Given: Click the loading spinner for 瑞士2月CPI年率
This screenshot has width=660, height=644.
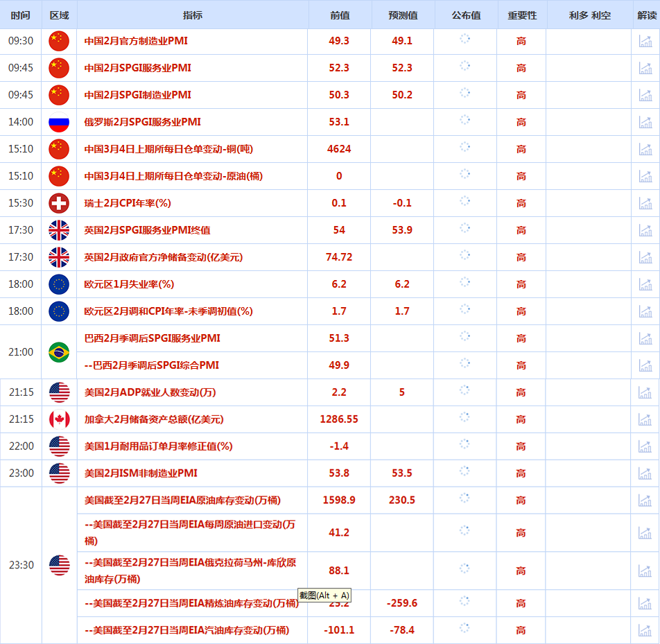Looking at the screenshot, I should point(464,201).
